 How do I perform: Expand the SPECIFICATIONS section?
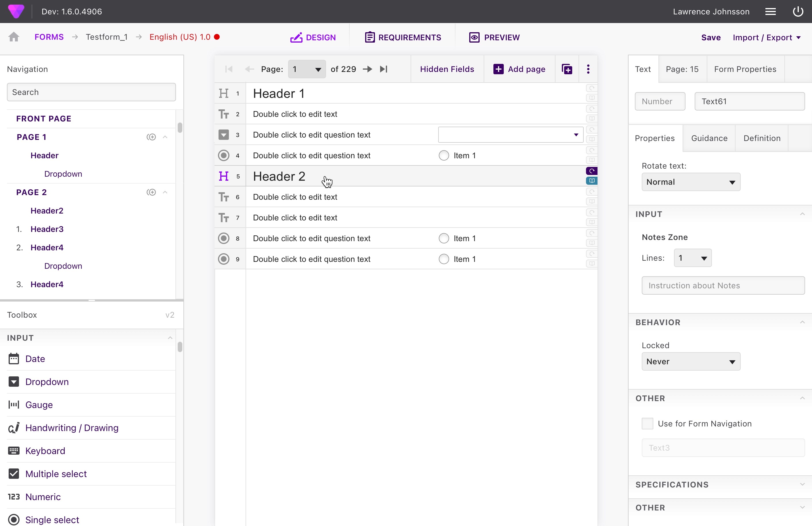(720, 485)
